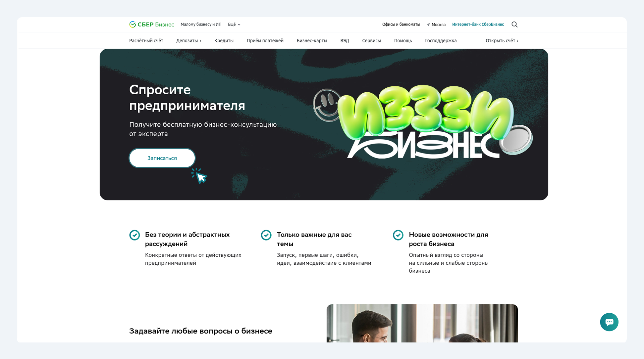Click the СБЕР Бизнес logo text
Viewport: 644px width, 359px height.
tap(156, 24)
